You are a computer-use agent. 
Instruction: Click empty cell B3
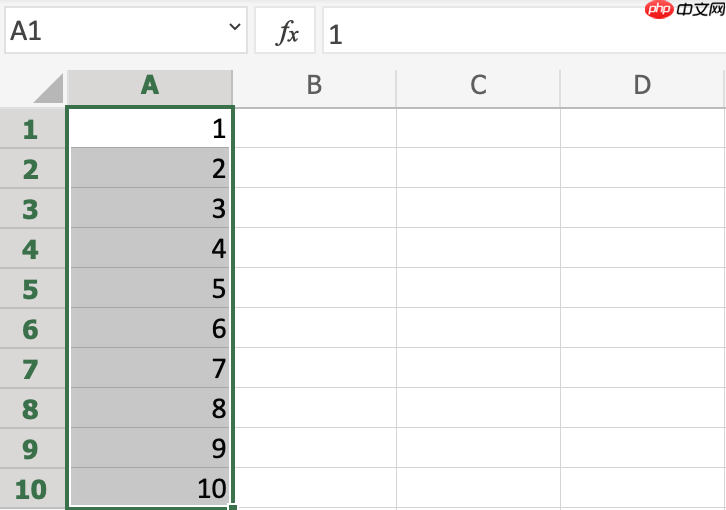coord(315,208)
